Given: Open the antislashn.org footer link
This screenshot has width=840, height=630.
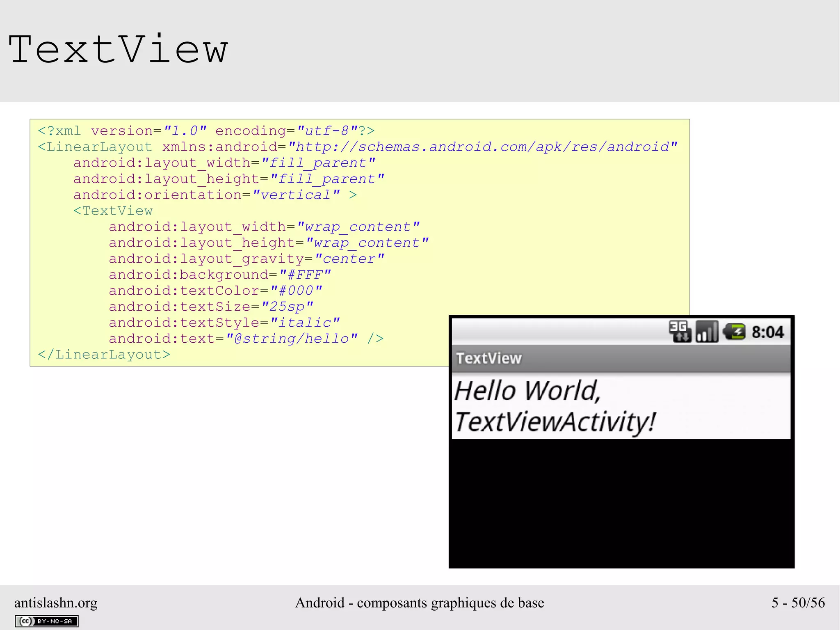Looking at the screenshot, I should [56, 603].
